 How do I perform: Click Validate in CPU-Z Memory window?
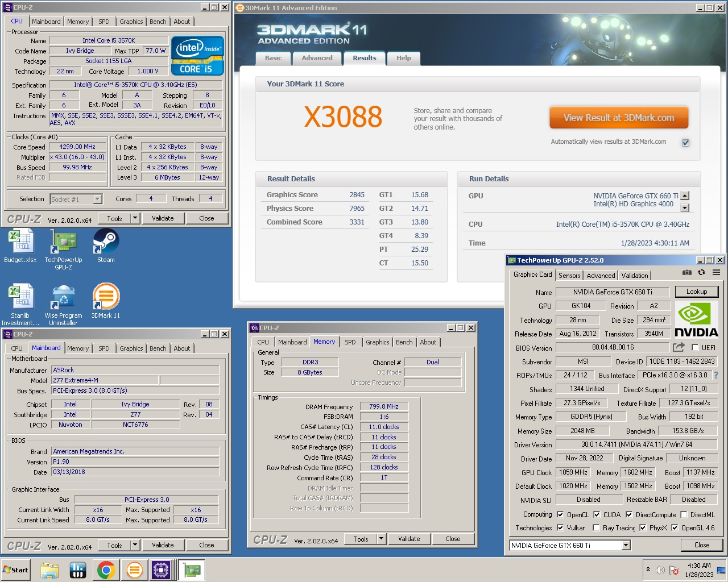click(x=409, y=539)
